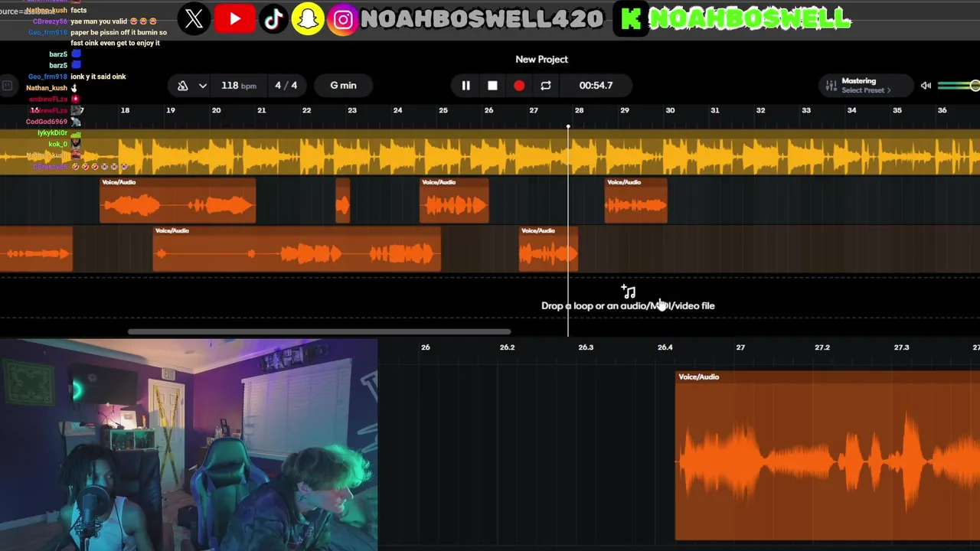
Task: Select the lower-track clip at far left
Action: pos(36,249)
